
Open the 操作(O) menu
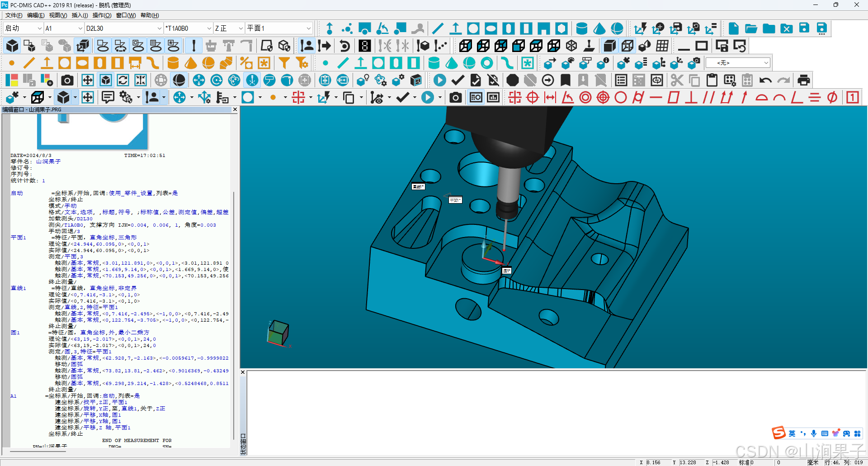pyautogui.click(x=102, y=15)
